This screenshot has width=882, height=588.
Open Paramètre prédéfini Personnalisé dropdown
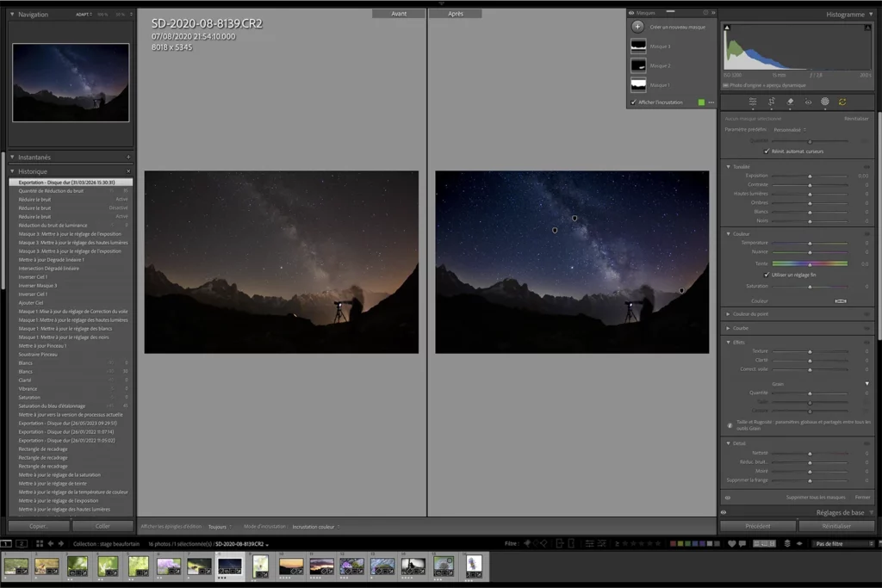[790, 130]
